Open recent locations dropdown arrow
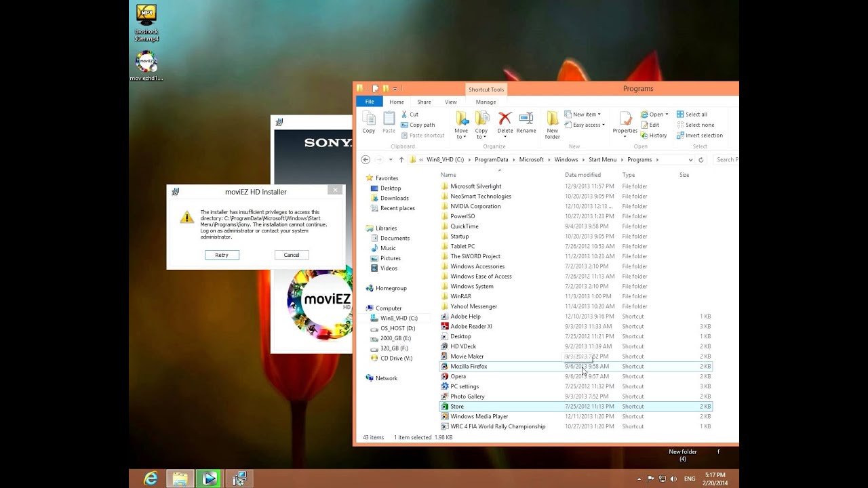Image resolution: width=868 pixels, height=488 pixels. click(x=391, y=160)
